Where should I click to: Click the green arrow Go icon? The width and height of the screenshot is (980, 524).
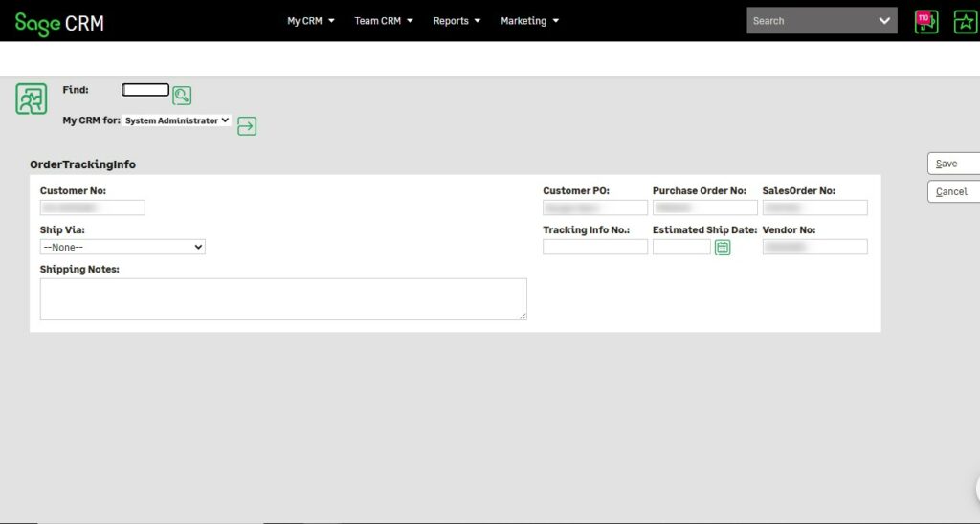[x=247, y=126]
